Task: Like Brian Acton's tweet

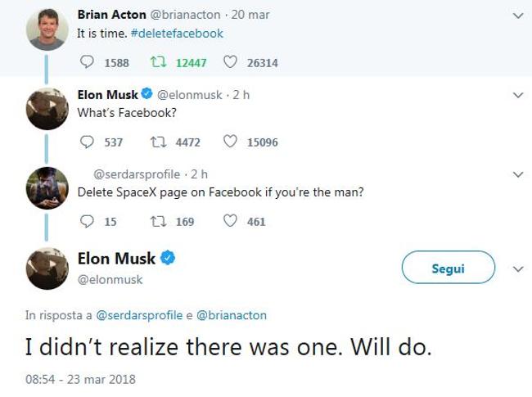Action: [x=230, y=63]
